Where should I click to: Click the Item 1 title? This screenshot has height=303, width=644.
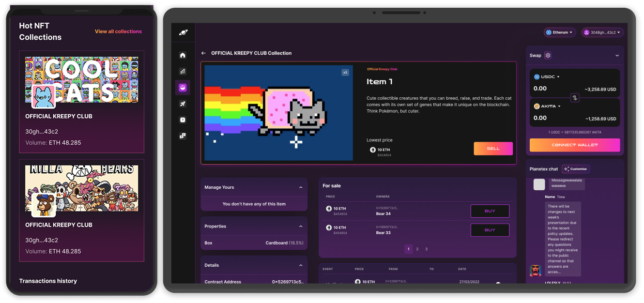point(380,82)
